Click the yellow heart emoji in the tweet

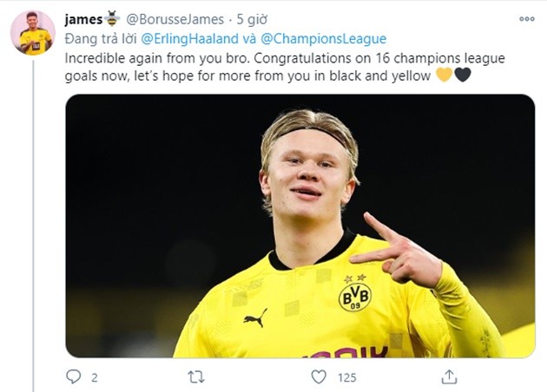click(444, 75)
